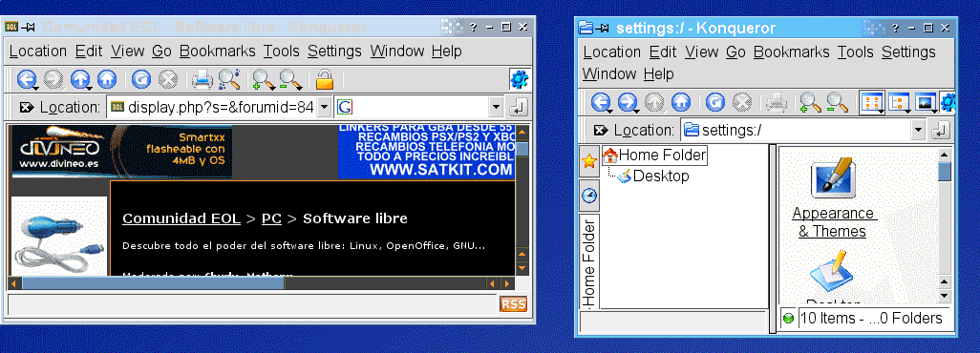Zoom in icons in settings:/ window
Viewport: 980px width, 353px height.
tap(811, 101)
